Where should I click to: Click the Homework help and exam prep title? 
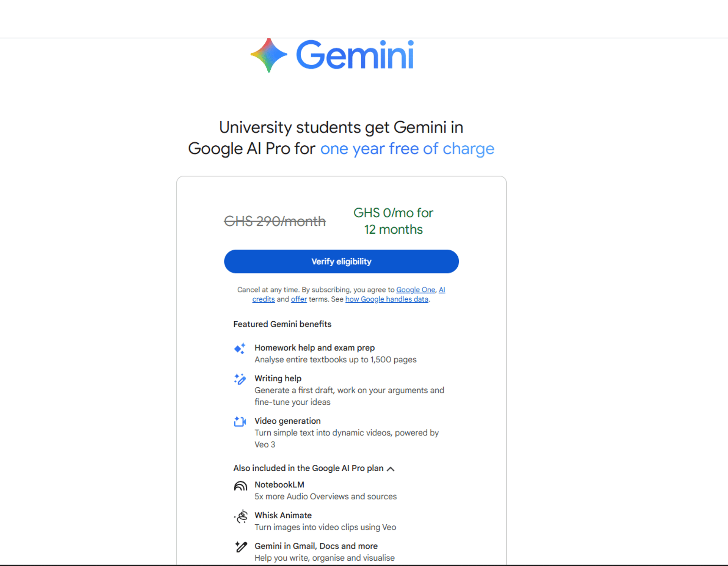click(314, 348)
